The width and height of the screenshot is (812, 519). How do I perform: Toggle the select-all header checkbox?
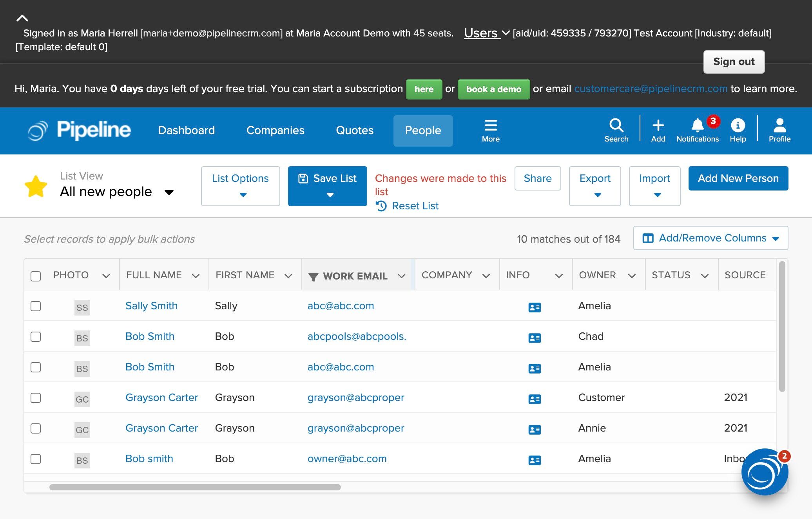(x=36, y=276)
